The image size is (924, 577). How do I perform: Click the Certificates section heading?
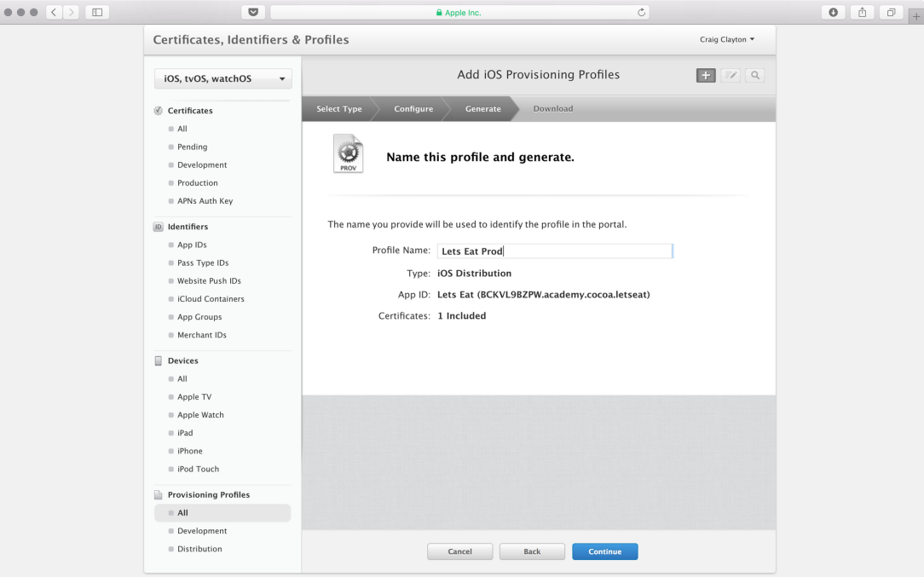coord(190,111)
